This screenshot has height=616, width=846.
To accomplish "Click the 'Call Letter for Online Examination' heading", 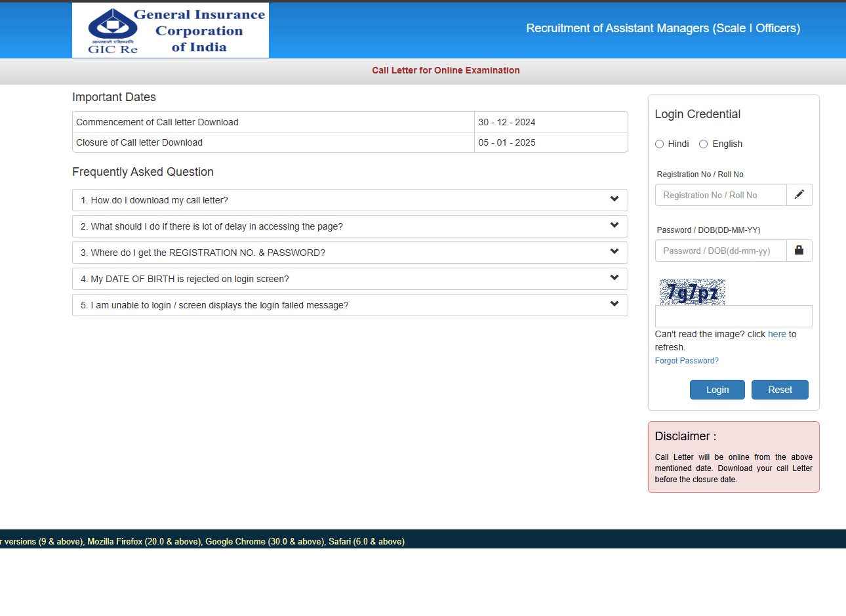I will (445, 70).
